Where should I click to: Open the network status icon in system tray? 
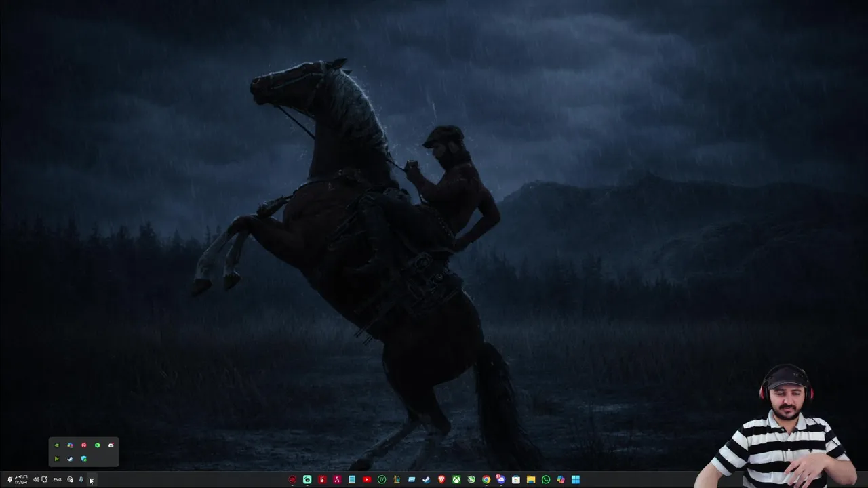pos(45,479)
